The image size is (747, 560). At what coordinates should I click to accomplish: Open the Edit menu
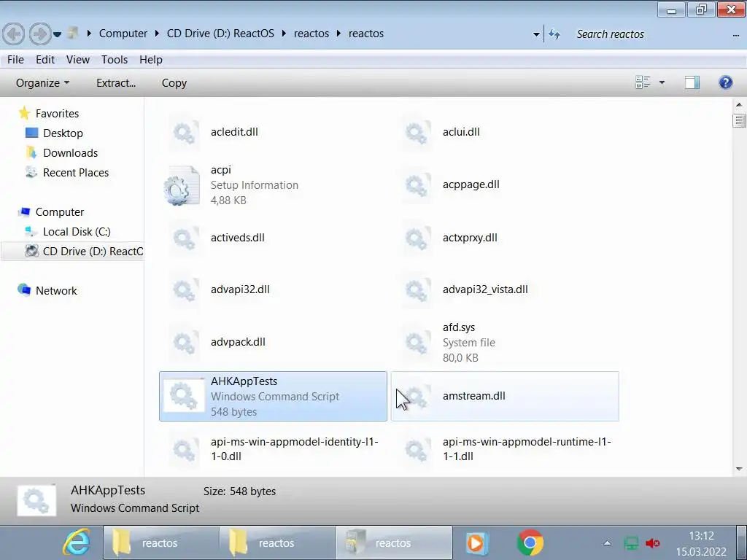pyautogui.click(x=45, y=60)
